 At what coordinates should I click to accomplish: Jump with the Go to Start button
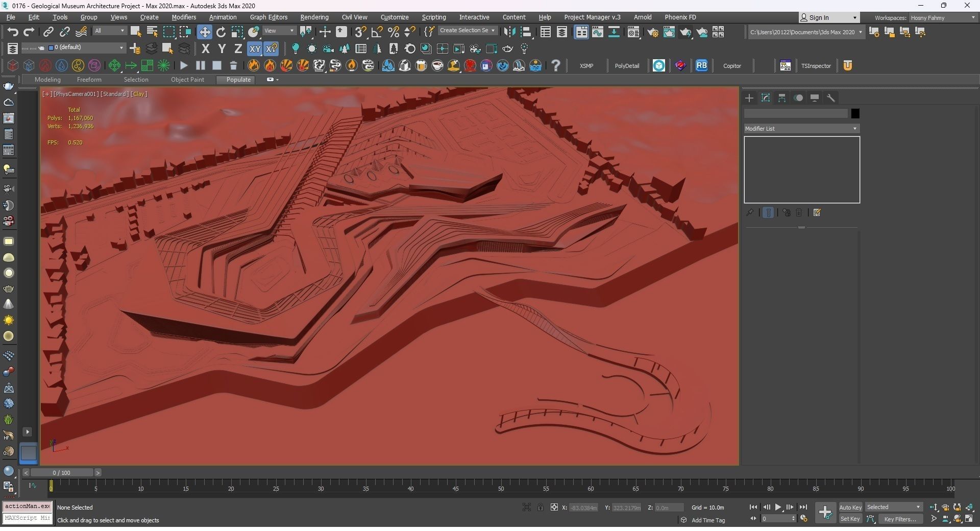[753, 508]
